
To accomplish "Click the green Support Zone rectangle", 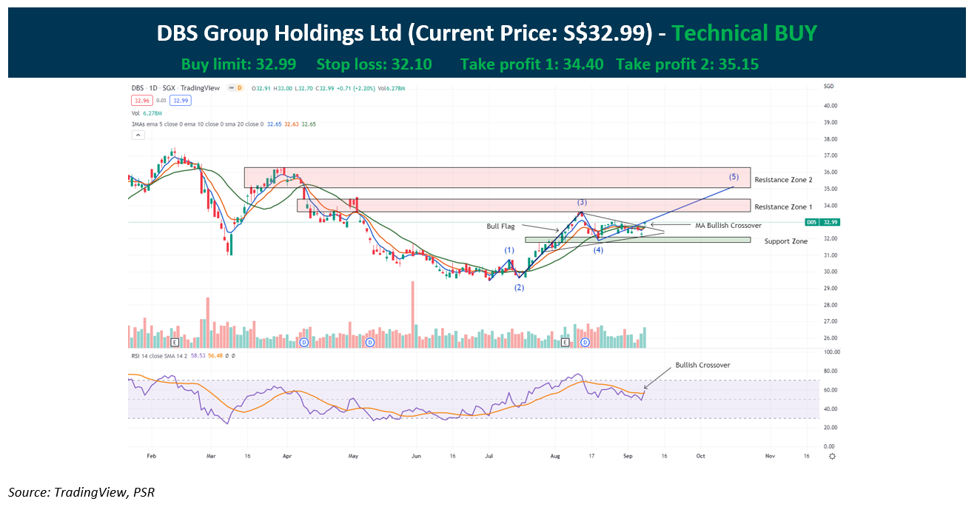I will point(638,240).
